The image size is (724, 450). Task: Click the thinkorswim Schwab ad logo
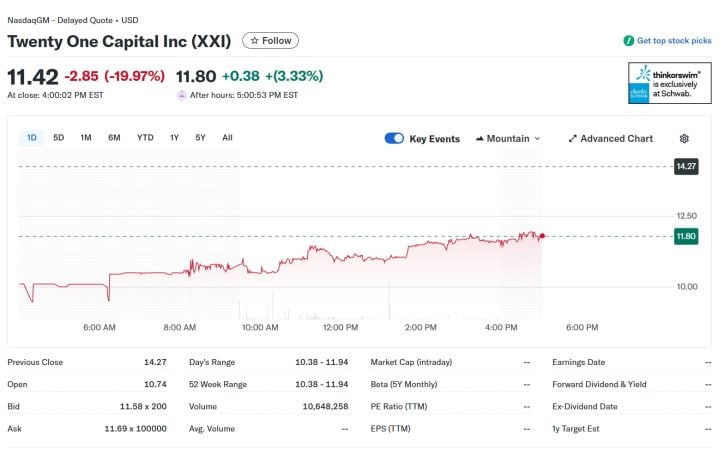(669, 83)
